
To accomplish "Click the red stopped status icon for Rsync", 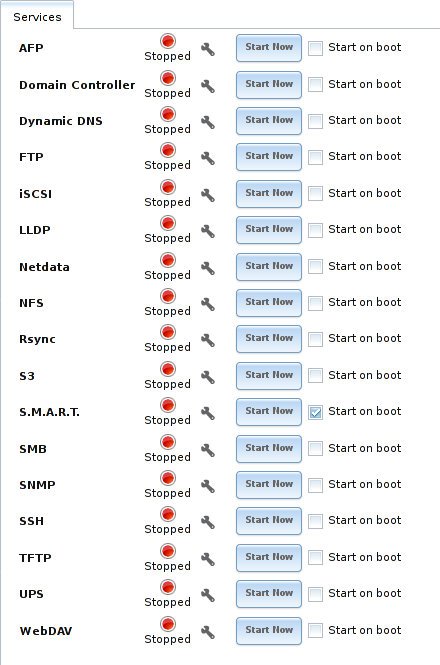I will pos(168,332).
